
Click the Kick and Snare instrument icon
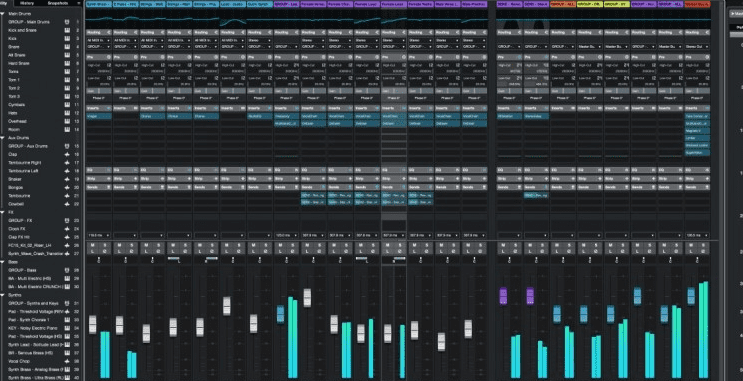tap(67, 30)
